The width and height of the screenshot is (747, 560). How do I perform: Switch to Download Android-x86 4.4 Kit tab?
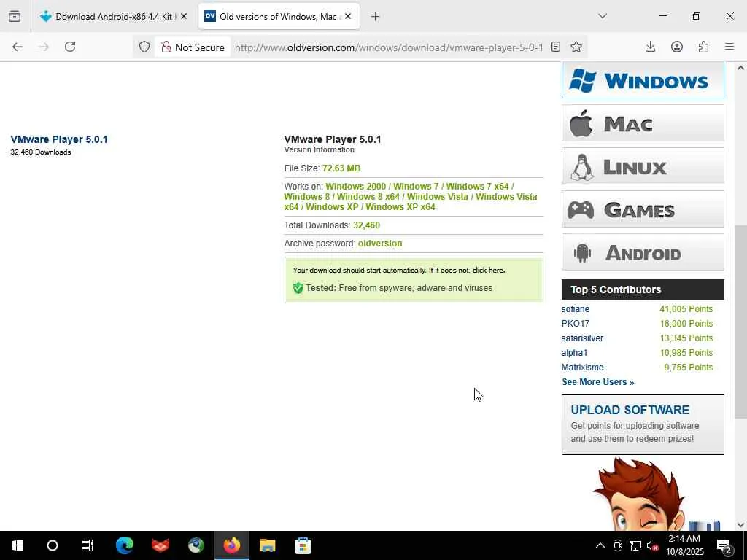(114, 17)
